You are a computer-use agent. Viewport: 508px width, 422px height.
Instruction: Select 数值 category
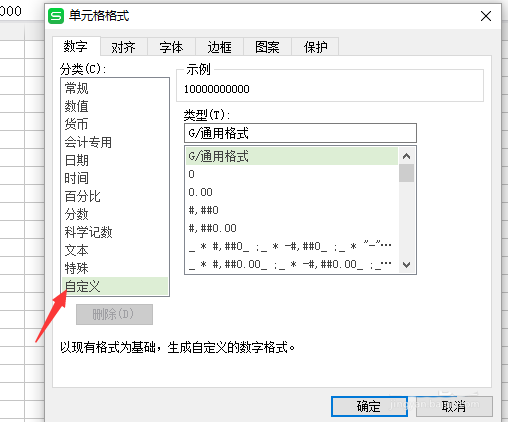(x=115, y=106)
